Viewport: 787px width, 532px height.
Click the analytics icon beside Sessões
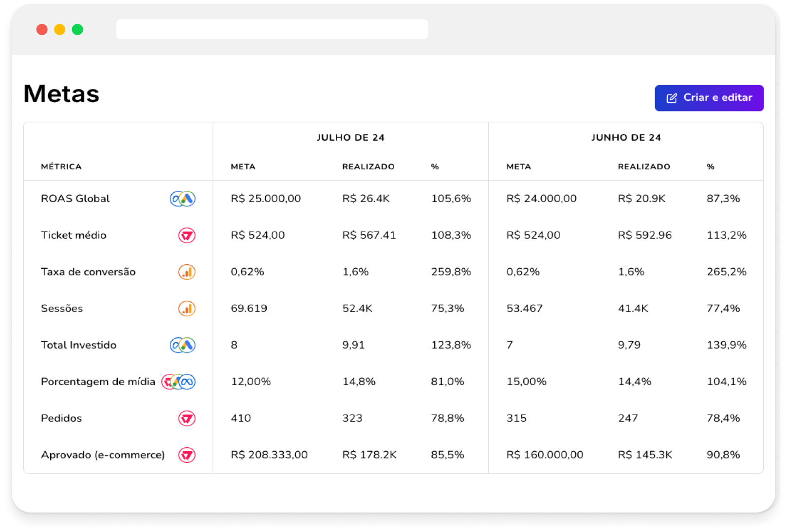point(187,308)
